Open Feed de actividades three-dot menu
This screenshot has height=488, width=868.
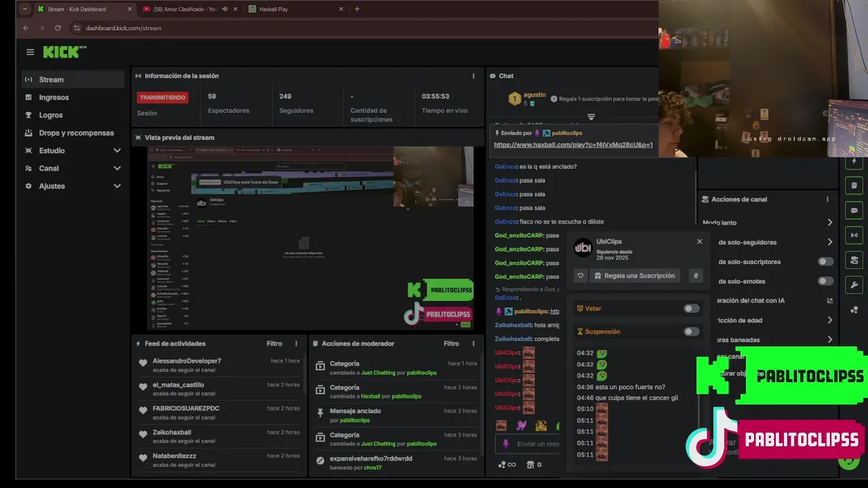pos(296,344)
